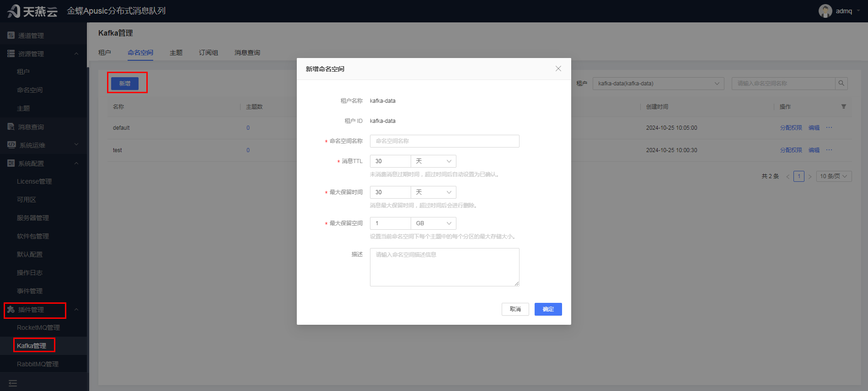The width and height of the screenshot is (868, 391).
Task: Click the 新增 button
Action: pyautogui.click(x=125, y=83)
